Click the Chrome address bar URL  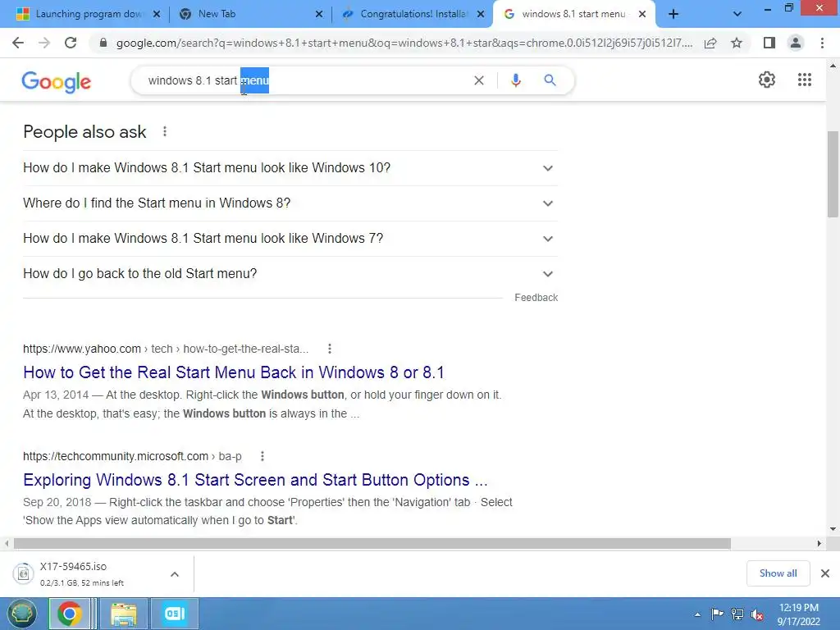pos(404,43)
